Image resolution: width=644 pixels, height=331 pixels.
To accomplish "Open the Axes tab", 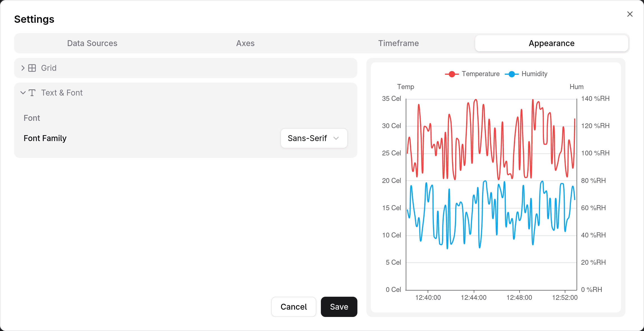I will [x=245, y=43].
